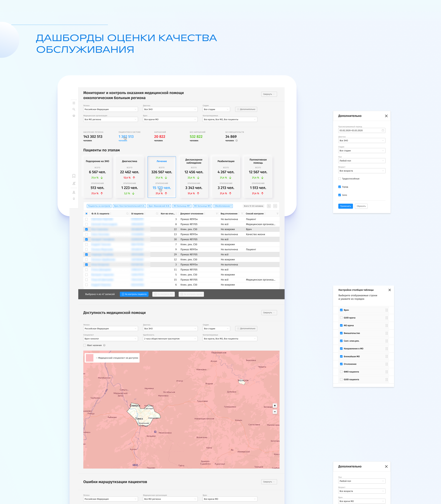The width and height of the screenshot is (441, 504).
Task: Click the blue Применить button
Action: point(345,206)
